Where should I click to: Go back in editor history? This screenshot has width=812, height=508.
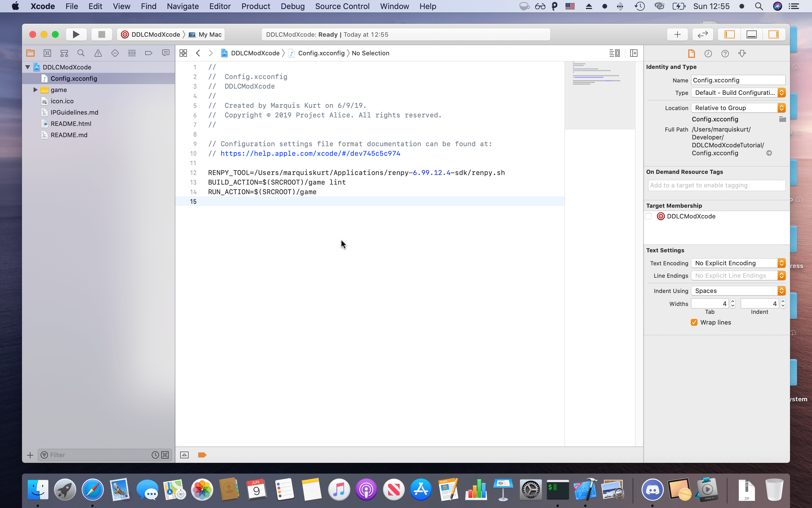(x=198, y=53)
